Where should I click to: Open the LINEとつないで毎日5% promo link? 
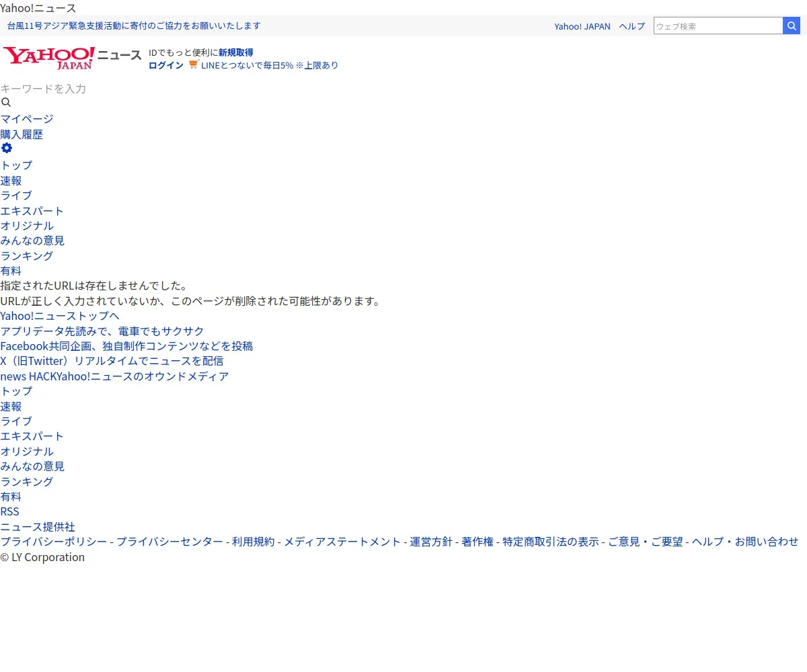coord(270,65)
